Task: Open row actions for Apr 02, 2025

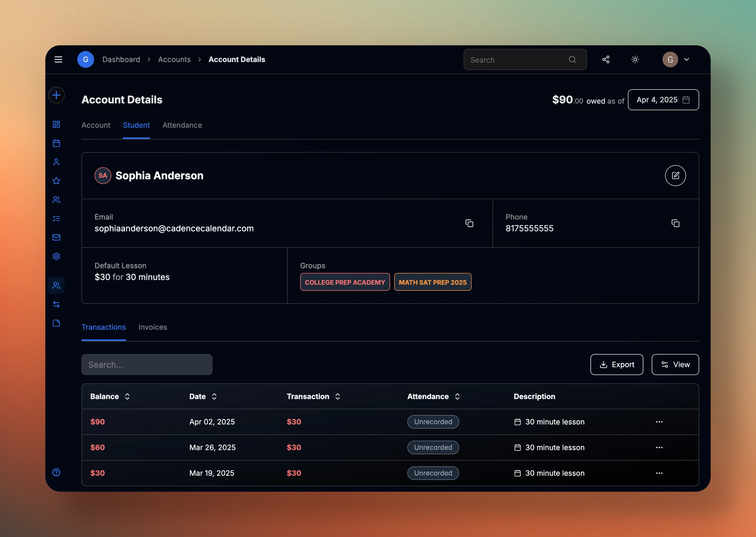Action: tap(659, 422)
